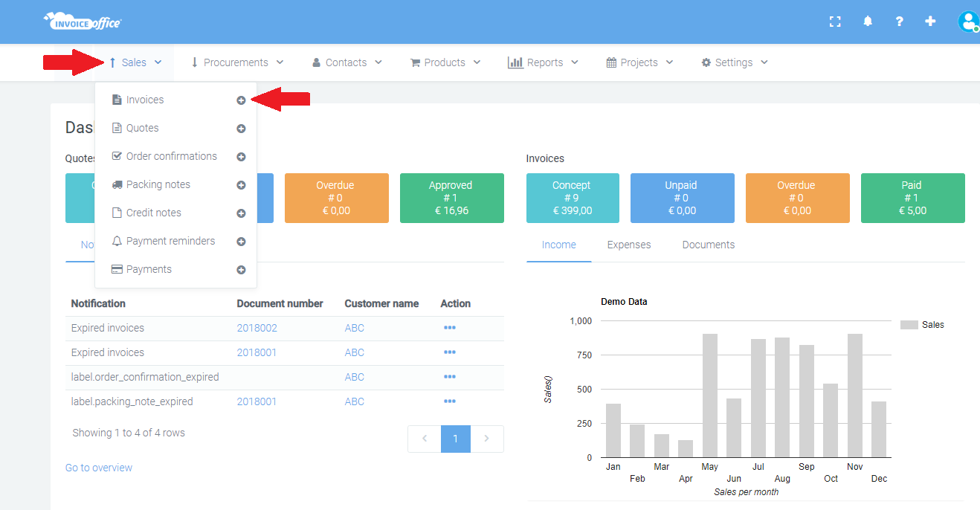Open the Reports dropdown menu

click(x=544, y=62)
